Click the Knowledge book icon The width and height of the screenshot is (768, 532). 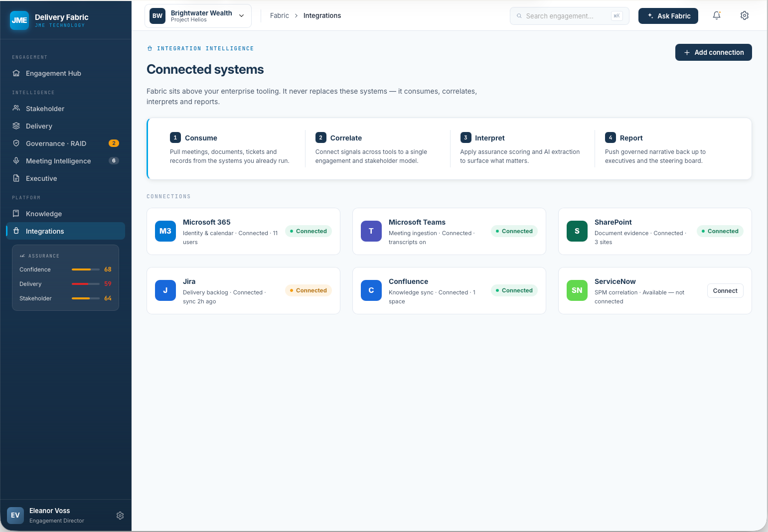(16, 213)
